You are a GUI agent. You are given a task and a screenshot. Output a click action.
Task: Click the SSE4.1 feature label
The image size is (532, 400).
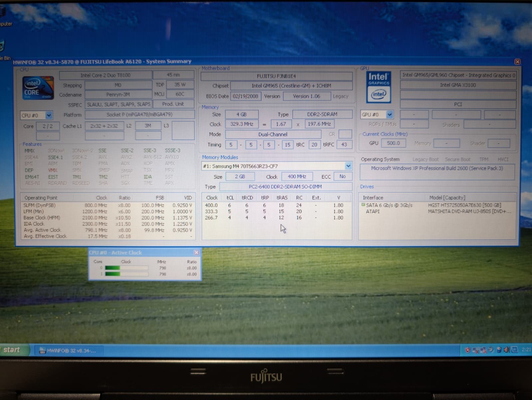pyautogui.click(x=55, y=157)
